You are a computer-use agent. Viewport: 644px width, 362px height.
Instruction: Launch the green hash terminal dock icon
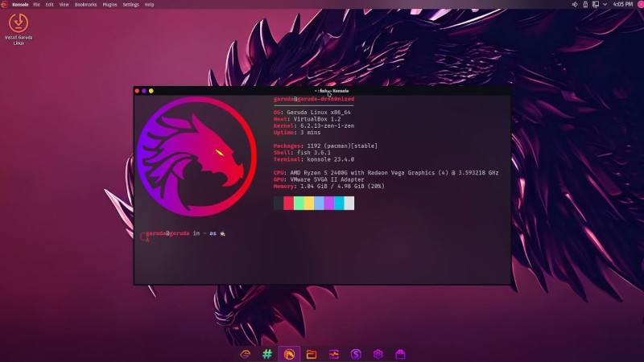tap(267, 354)
